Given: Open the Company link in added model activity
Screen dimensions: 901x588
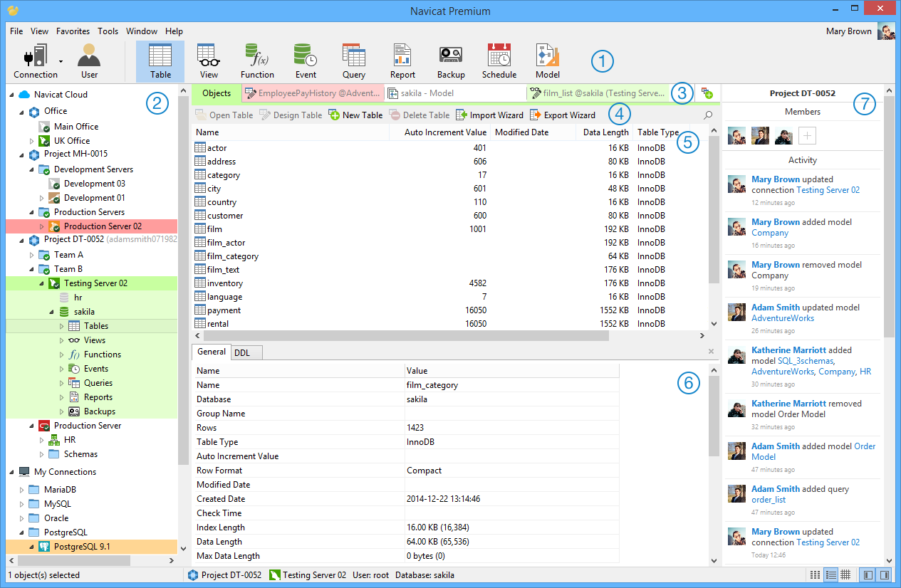Looking at the screenshot, I should [770, 233].
